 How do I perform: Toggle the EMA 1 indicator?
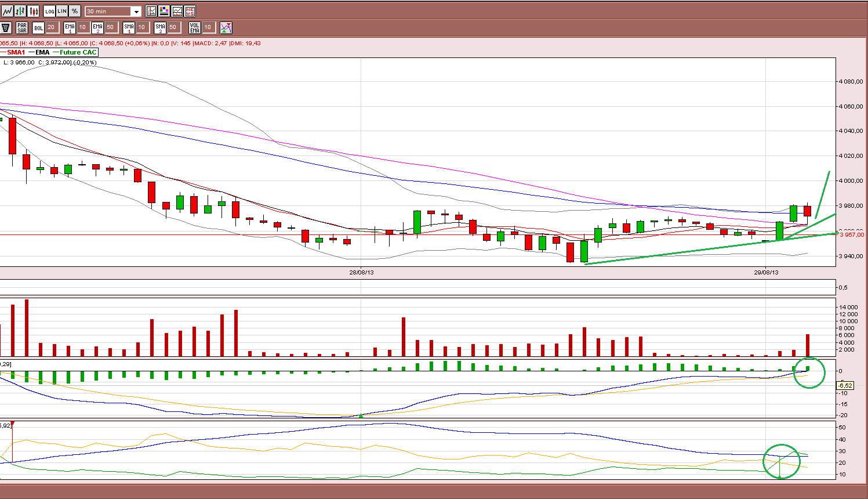tap(70, 27)
